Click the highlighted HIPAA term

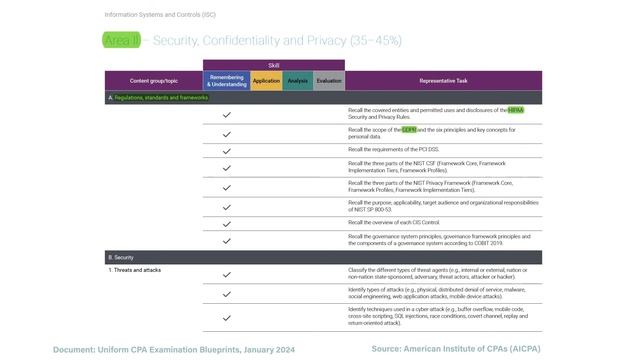point(516,110)
